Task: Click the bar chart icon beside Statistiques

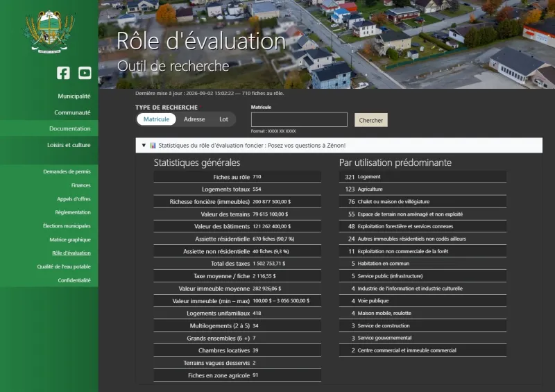Action: pos(153,145)
